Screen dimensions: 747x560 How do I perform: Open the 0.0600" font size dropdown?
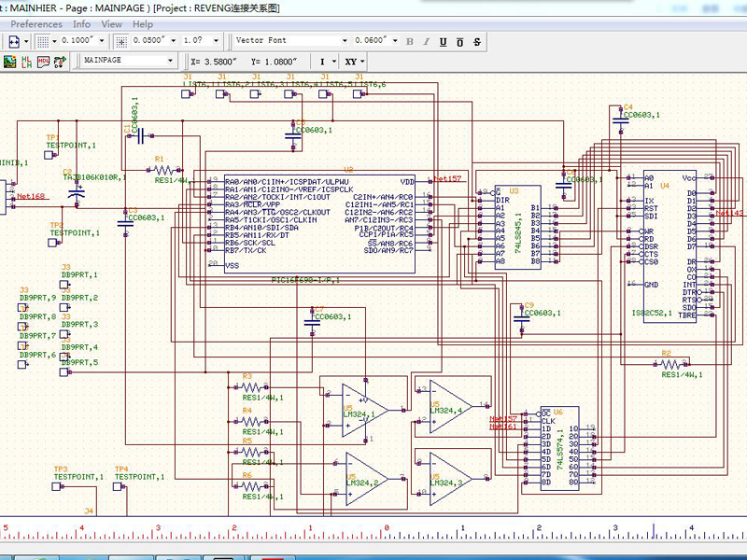tap(395, 41)
